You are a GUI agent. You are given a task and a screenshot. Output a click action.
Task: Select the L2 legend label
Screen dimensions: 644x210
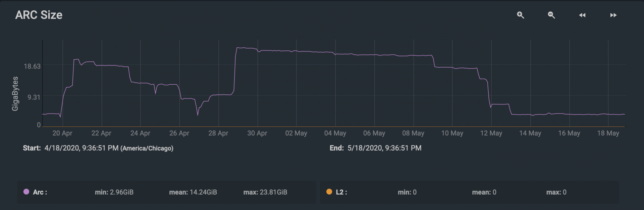click(341, 192)
